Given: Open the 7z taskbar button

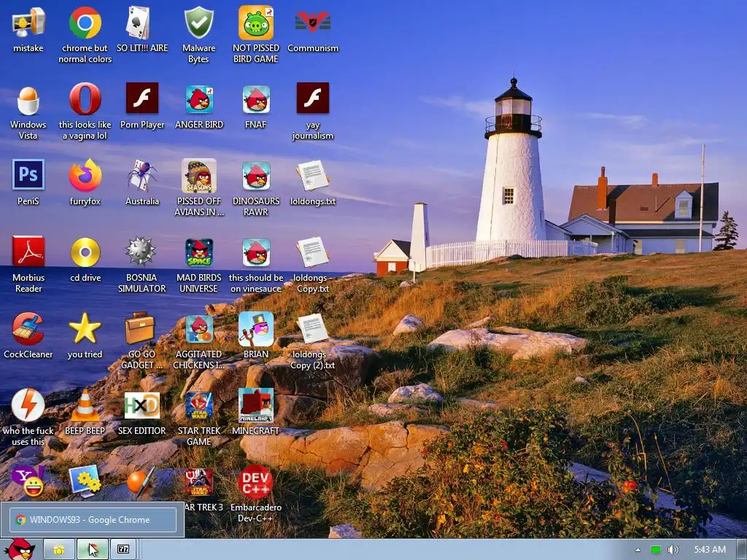Looking at the screenshot, I should (123, 550).
